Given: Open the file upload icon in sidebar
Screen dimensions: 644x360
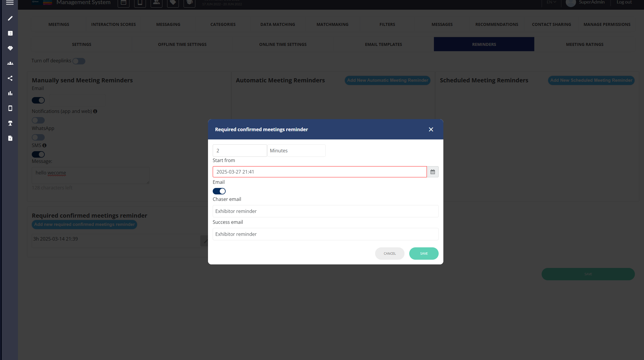Looking at the screenshot, I should click(x=10, y=138).
